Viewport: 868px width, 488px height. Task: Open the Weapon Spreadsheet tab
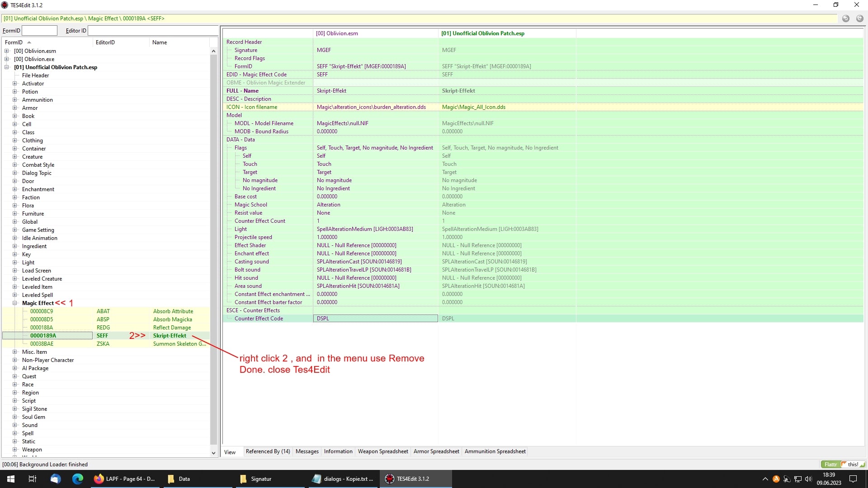click(x=383, y=451)
